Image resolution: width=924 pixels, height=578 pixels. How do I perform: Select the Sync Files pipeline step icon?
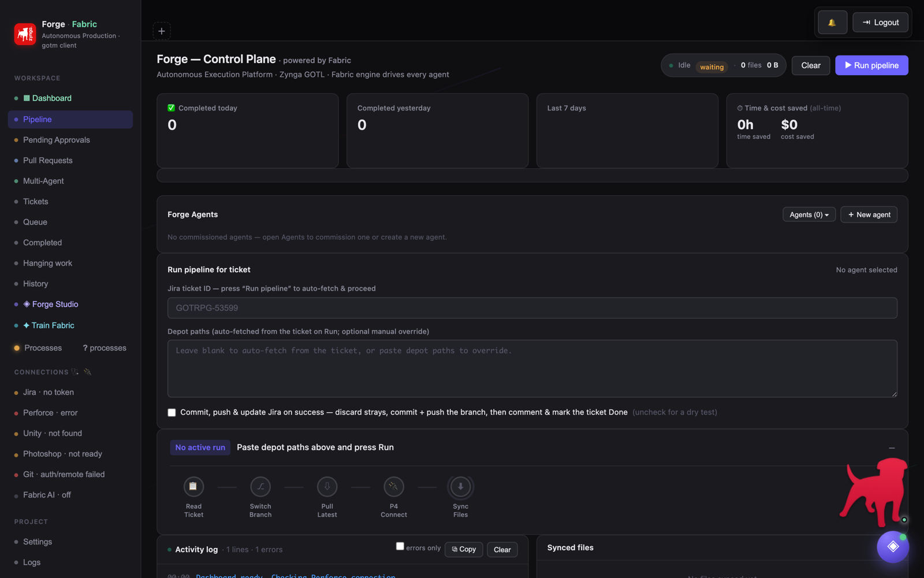click(x=461, y=487)
